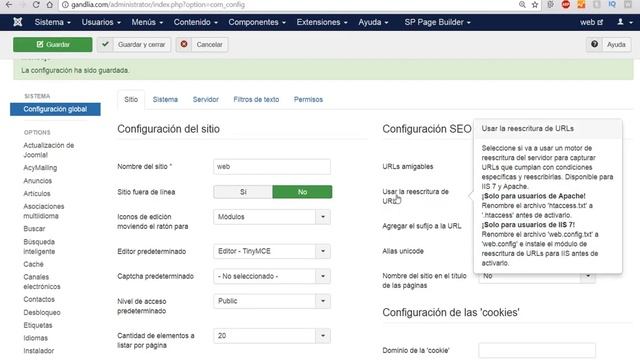
Task: Open Extensiones menu
Action: pos(322,22)
